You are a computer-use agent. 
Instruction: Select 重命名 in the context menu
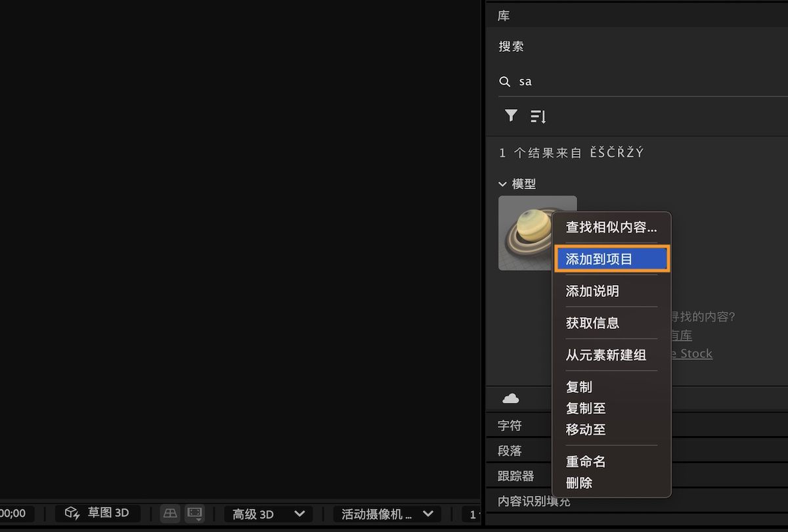(x=586, y=462)
